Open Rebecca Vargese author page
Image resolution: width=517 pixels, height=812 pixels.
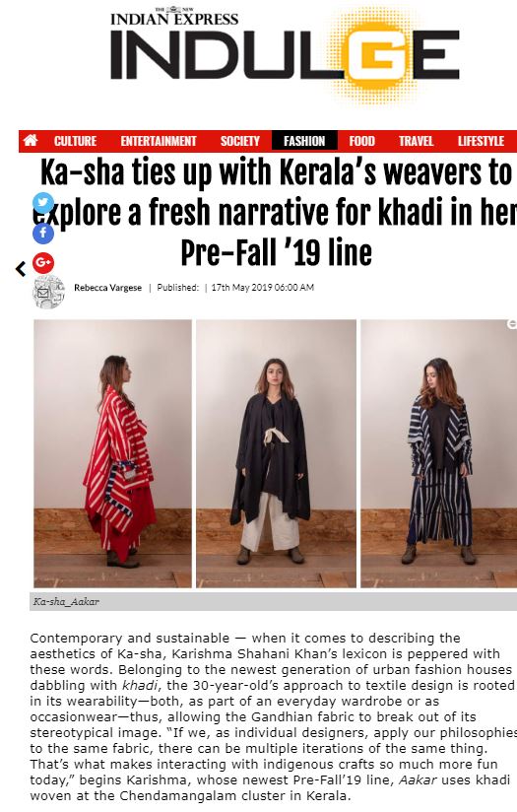coord(107,288)
